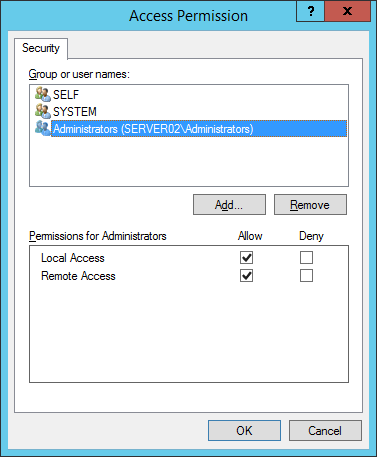Confirm with the OK button
Viewport: 377px width, 457px height.
coord(244,431)
